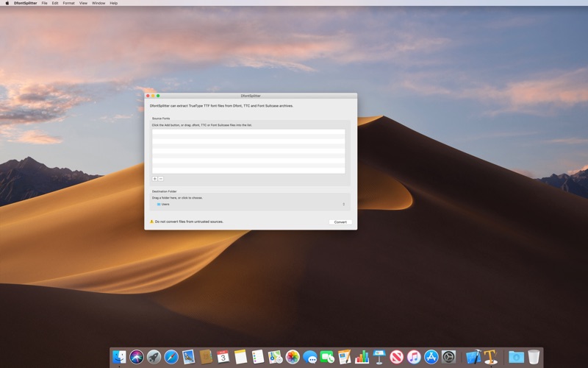Open the Edit menu
The height and width of the screenshot is (368, 588).
55,3
